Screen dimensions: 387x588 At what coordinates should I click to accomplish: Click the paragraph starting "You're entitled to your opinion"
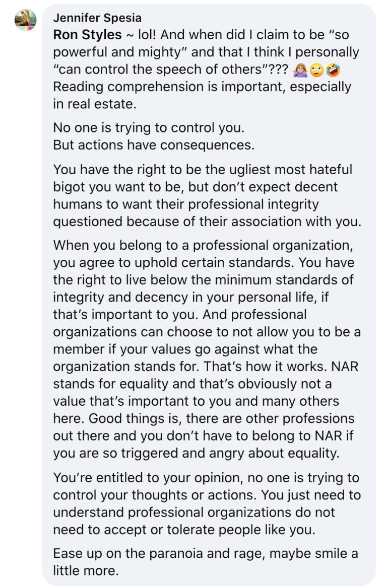pyautogui.click(x=207, y=503)
